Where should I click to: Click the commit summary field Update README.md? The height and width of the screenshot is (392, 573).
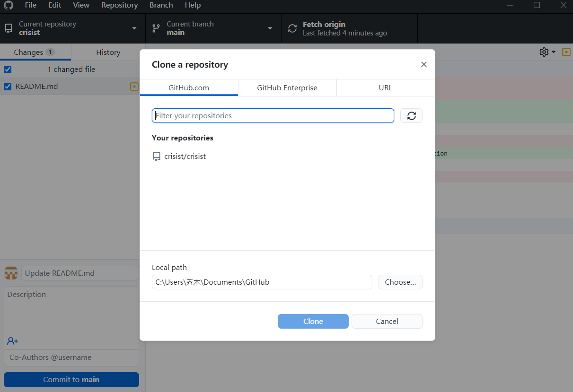tap(80, 273)
